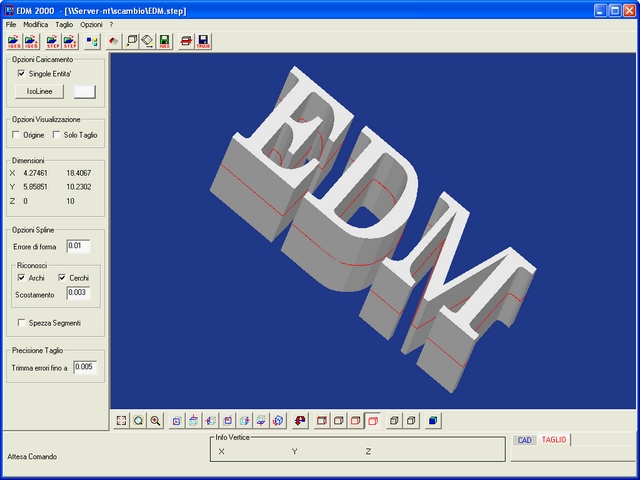Click the zoom in magnifier with red plus
This screenshot has height=480, width=640.
pyautogui.click(x=155, y=420)
